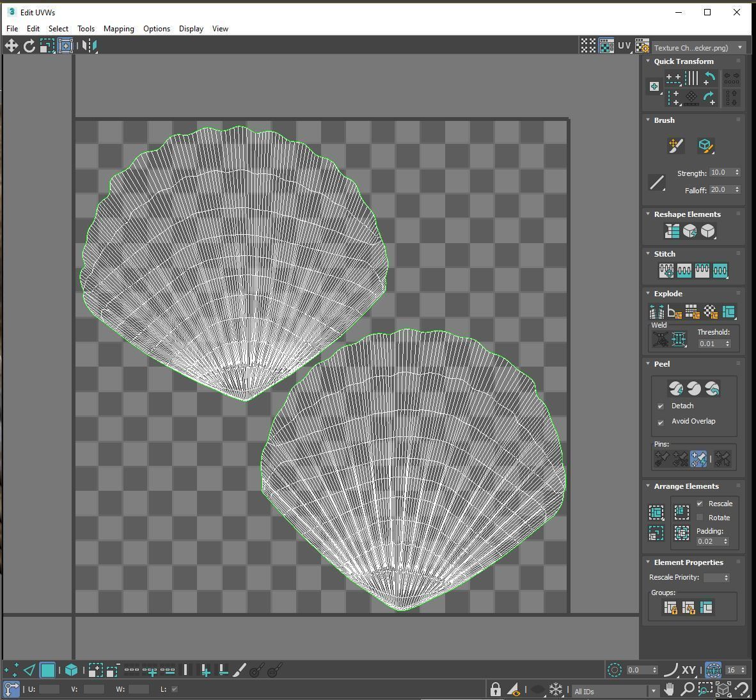Screen dimensions: 756x700
Task: Select the Scale tool in top toolbar
Action: [47, 46]
